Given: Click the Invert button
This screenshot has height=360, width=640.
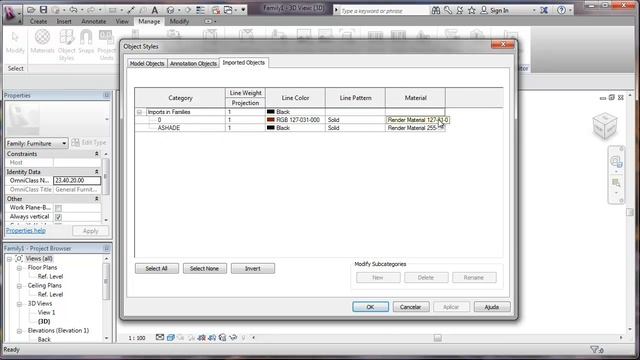Looking at the screenshot, I should click(x=253, y=269).
